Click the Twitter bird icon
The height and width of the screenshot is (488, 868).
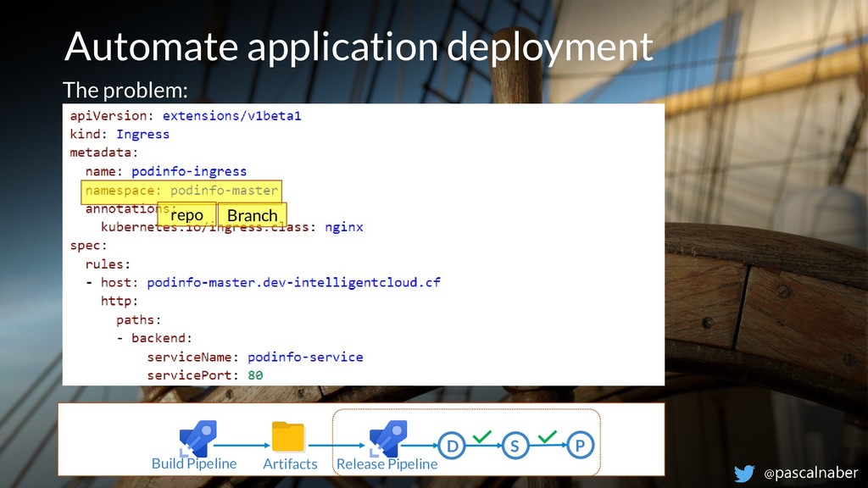(744, 474)
